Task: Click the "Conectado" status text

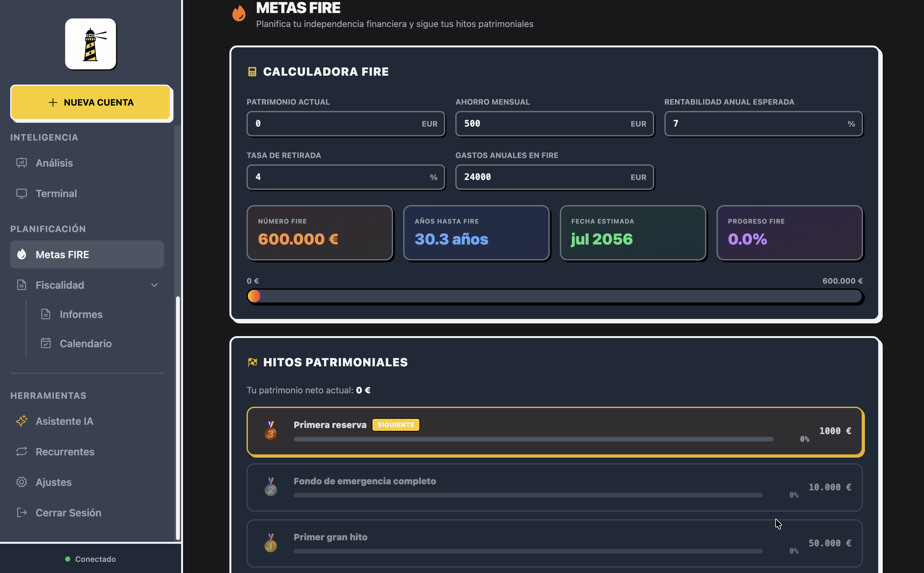Action: pyautogui.click(x=95, y=559)
